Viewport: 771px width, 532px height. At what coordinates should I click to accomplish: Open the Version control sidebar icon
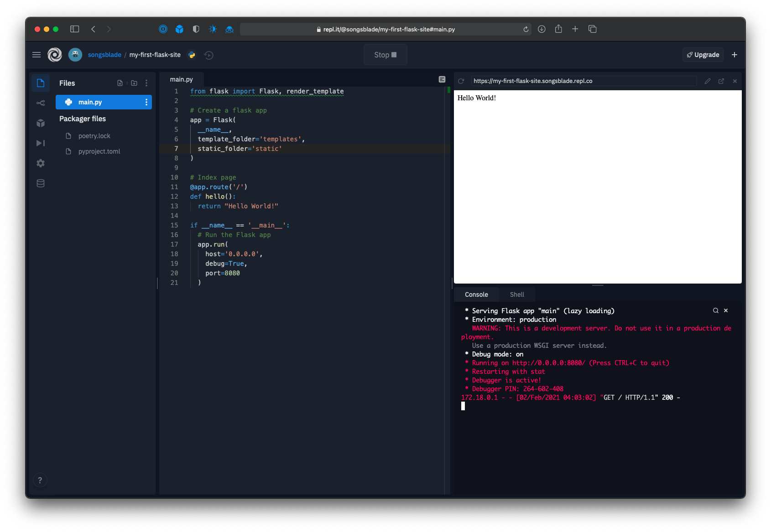[x=41, y=103]
